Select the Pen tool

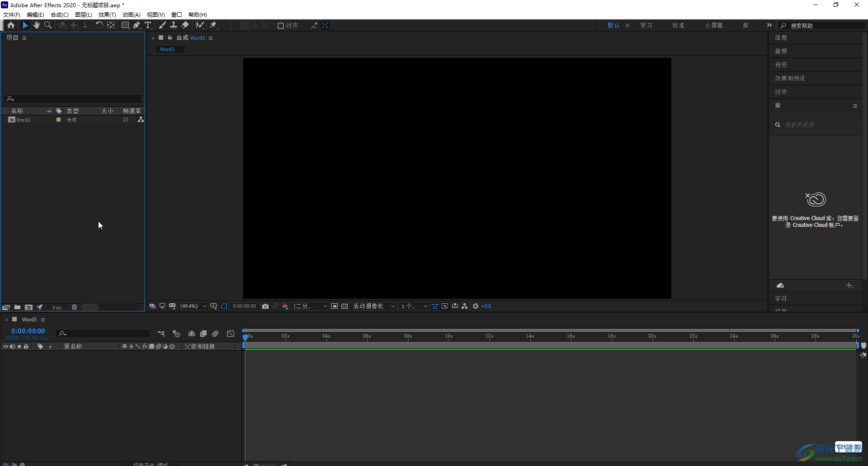[x=137, y=25]
